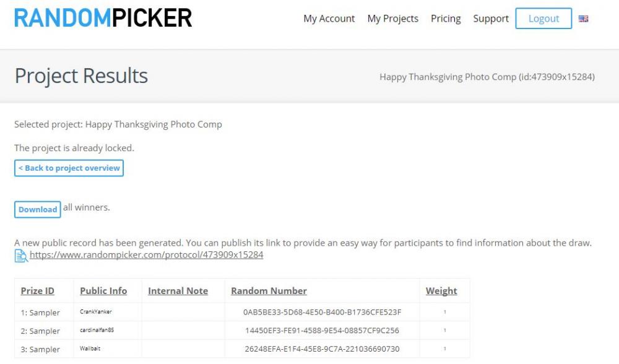
Task: Sort by Internal Note column
Action: [x=178, y=290]
